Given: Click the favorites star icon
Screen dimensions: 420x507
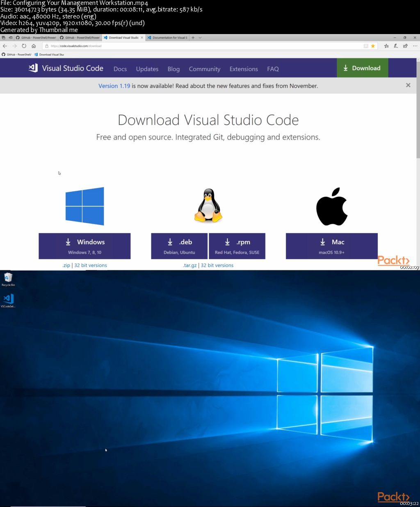Looking at the screenshot, I should click(373, 46).
